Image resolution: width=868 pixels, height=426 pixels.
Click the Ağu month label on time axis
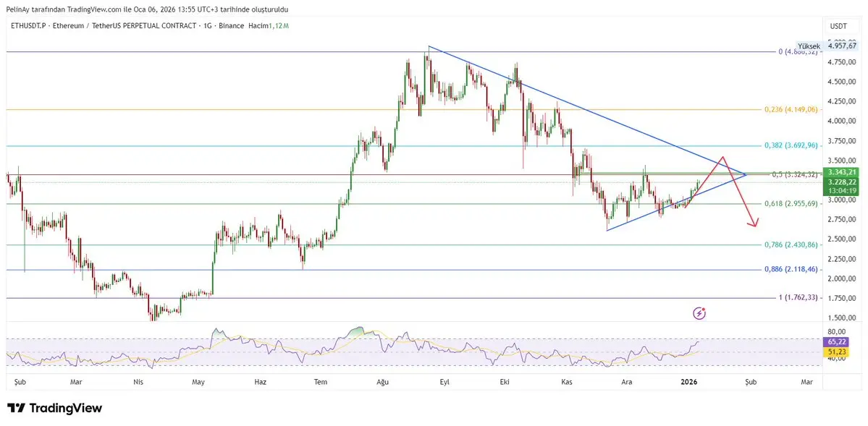tap(382, 382)
